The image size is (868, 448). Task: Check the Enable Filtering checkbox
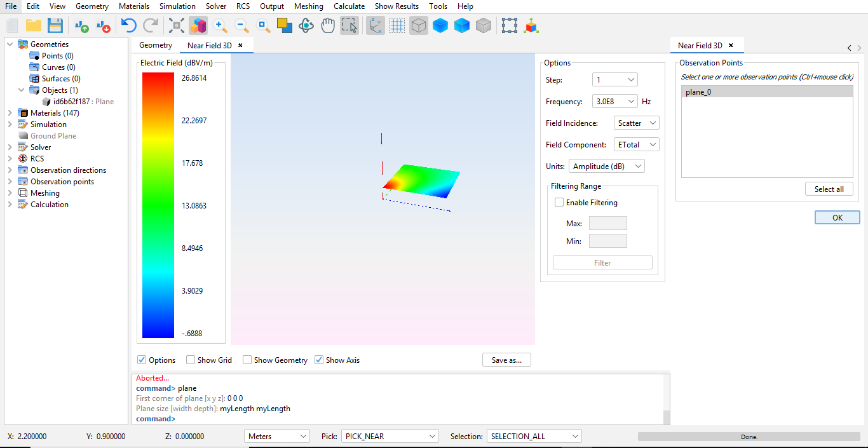coord(559,203)
